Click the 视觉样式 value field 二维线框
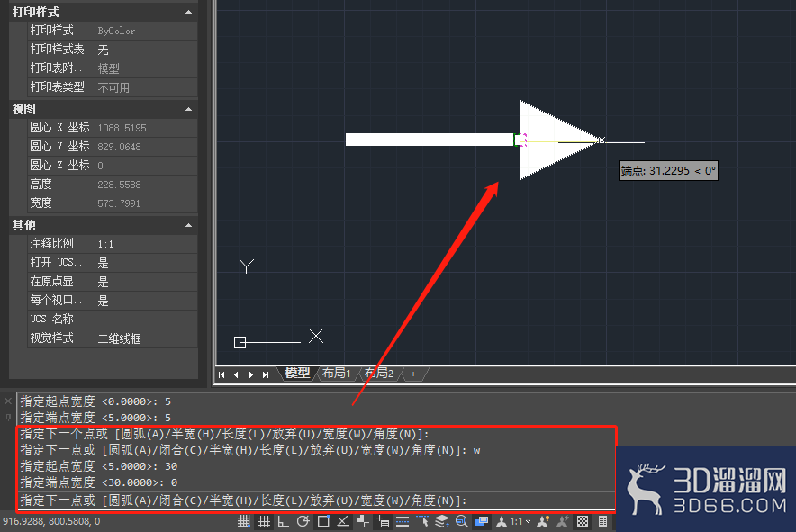 tap(146, 338)
